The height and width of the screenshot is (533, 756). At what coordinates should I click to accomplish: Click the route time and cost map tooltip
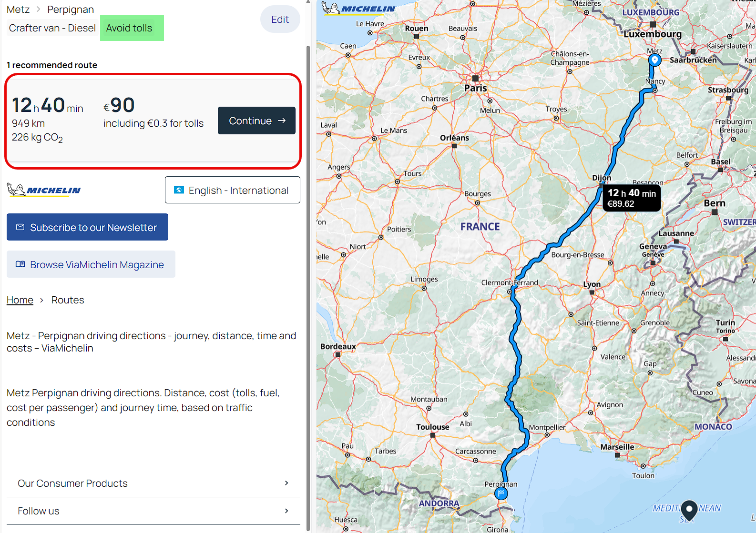click(632, 198)
